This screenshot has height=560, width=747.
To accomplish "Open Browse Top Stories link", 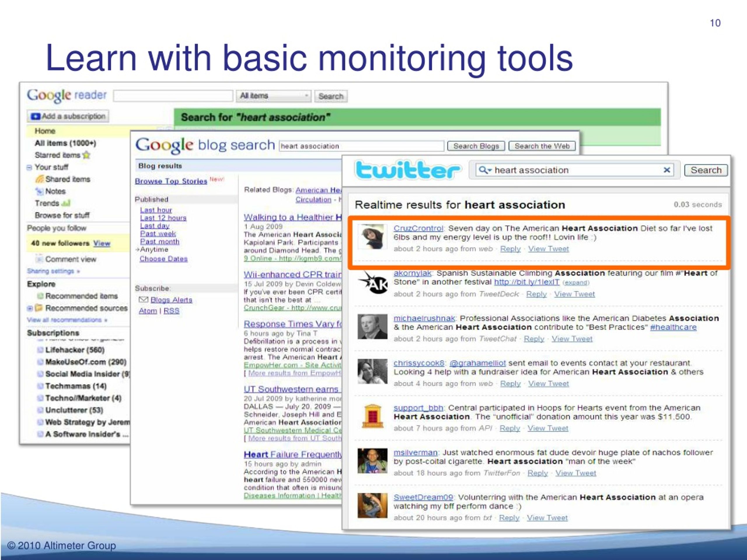I will click(171, 181).
